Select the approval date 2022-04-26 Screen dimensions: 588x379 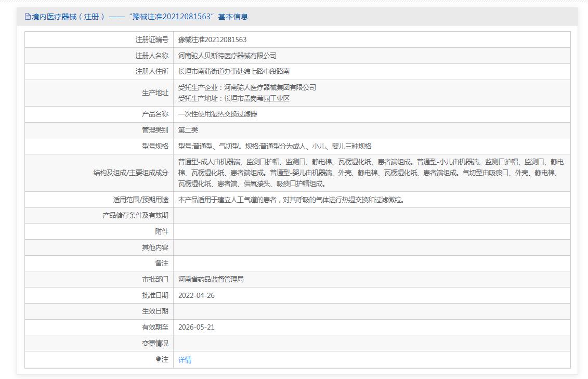click(196, 295)
